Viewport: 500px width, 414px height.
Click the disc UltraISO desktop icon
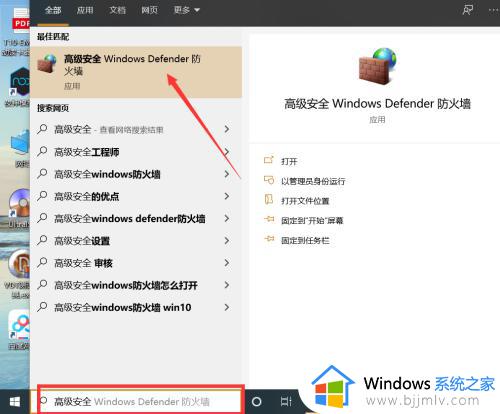pyautogui.click(x=20, y=203)
